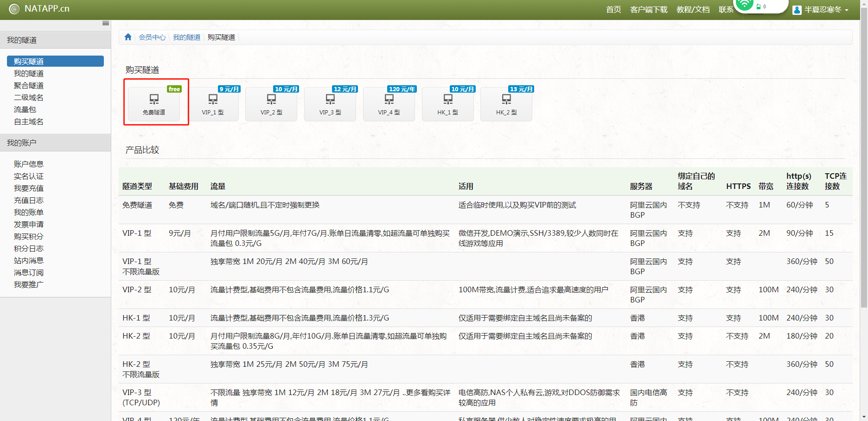Image resolution: width=868 pixels, height=421 pixels.
Task: Click the 隧道类型 column header
Action: click(137, 186)
